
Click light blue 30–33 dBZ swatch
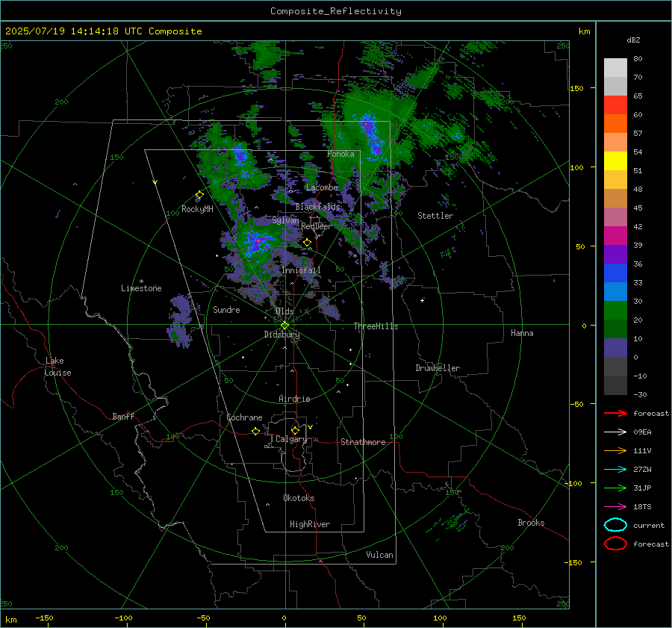tap(615, 291)
